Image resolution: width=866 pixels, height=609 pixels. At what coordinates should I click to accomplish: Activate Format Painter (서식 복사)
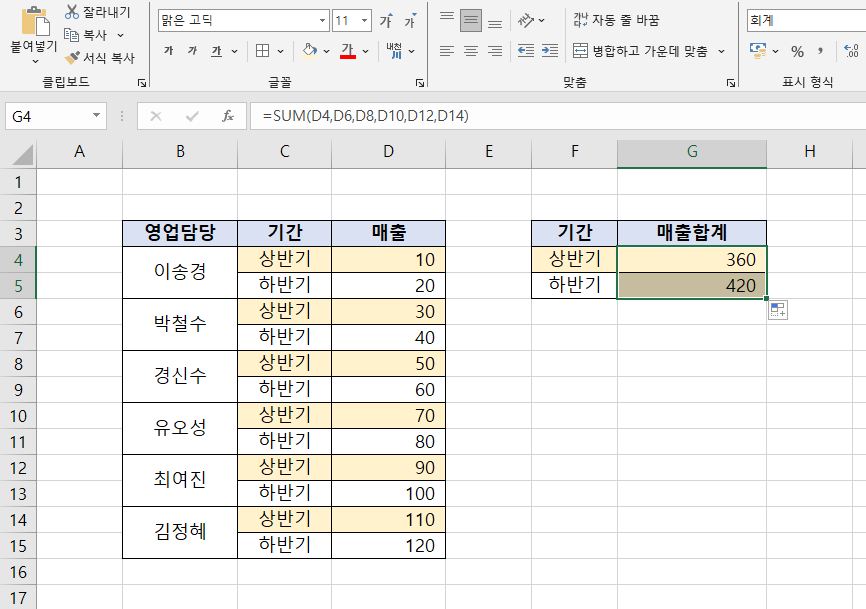[99, 57]
